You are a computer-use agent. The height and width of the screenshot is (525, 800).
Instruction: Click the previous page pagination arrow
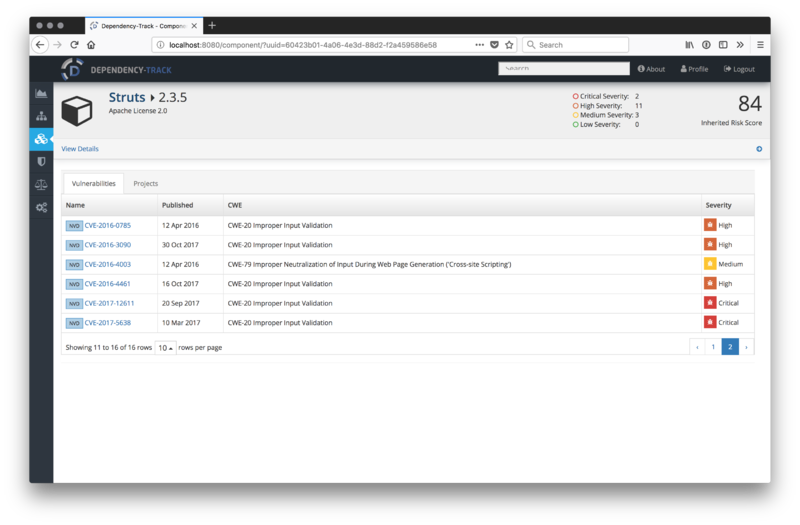(697, 347)
